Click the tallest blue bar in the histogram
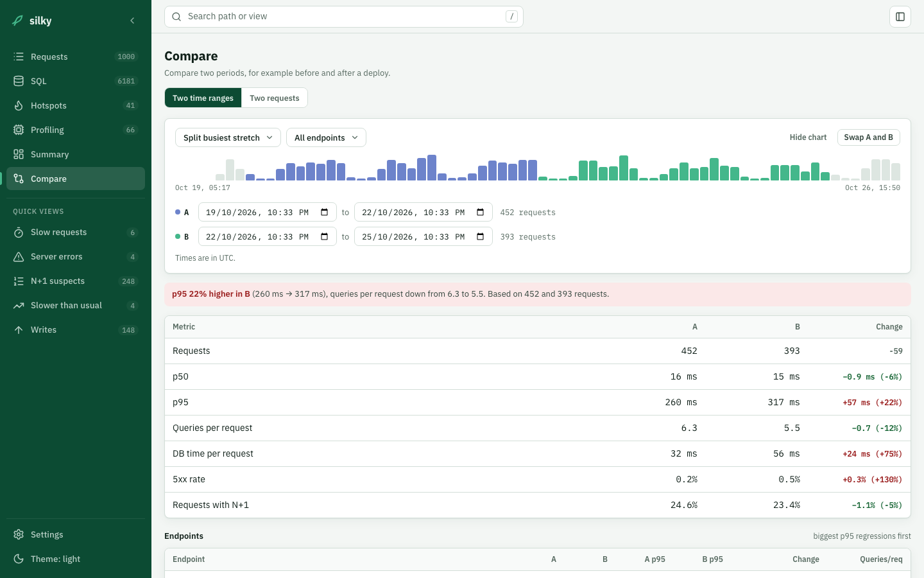Image resolution: width=924 pixels, height=578 pixels. 432,168
